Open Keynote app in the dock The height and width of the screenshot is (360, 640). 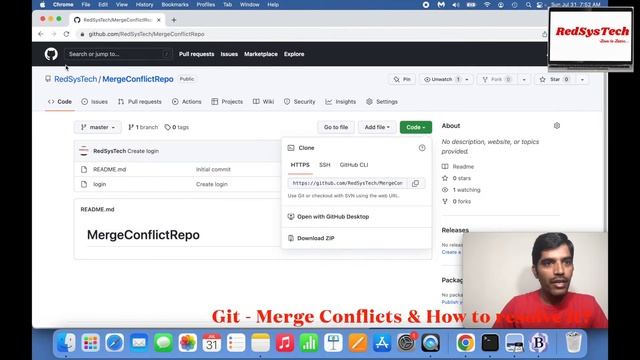tap(333, 342)
